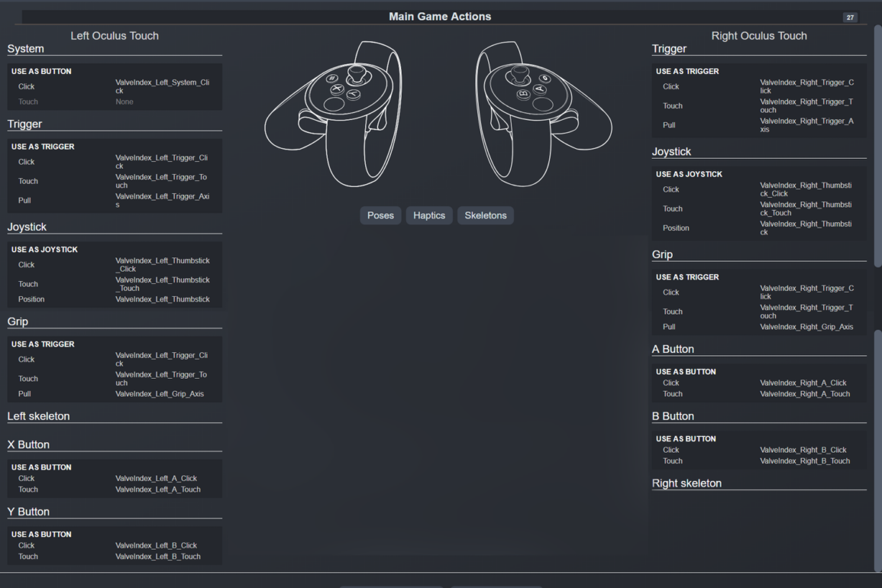
Task: Select the ValveIndex_Left_A_Click binding
Action: click(157, 479)
